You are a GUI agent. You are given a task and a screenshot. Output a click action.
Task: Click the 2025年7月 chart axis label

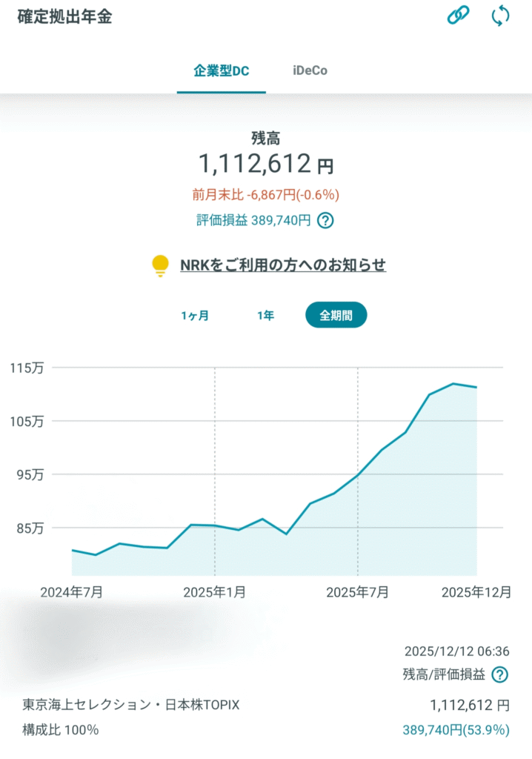pos(358,591)
